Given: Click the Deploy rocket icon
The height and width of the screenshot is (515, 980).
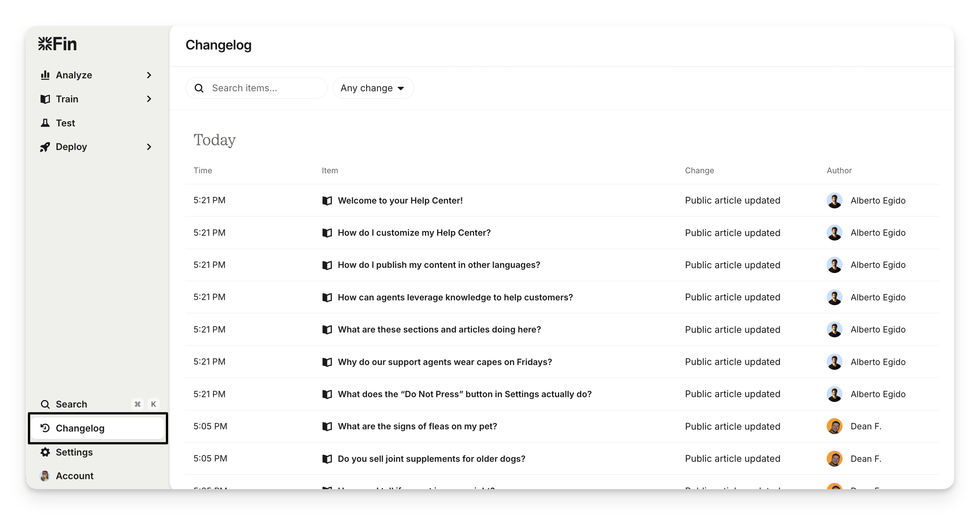Looking at the screenshot, I should click(45, 147).
